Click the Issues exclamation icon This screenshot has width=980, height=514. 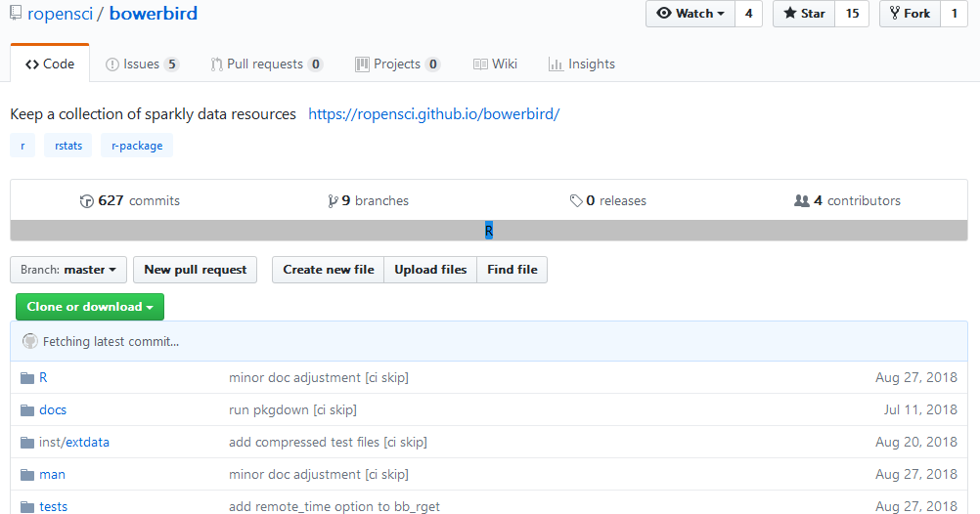click(111, 64)
